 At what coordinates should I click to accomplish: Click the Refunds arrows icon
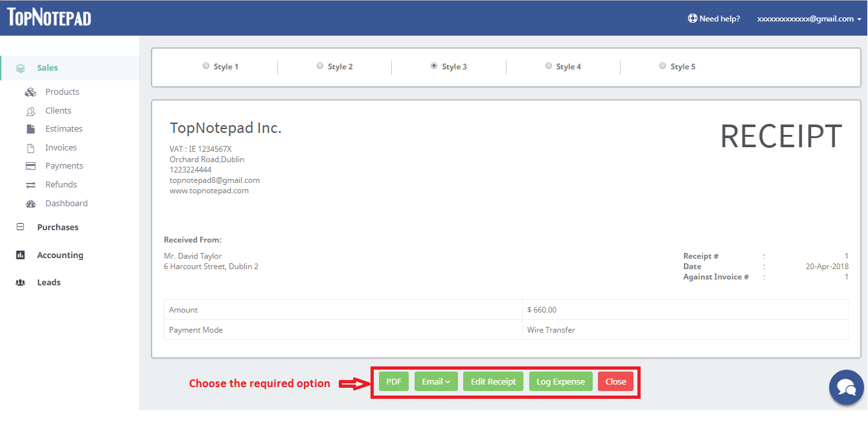tap(30, 185)
